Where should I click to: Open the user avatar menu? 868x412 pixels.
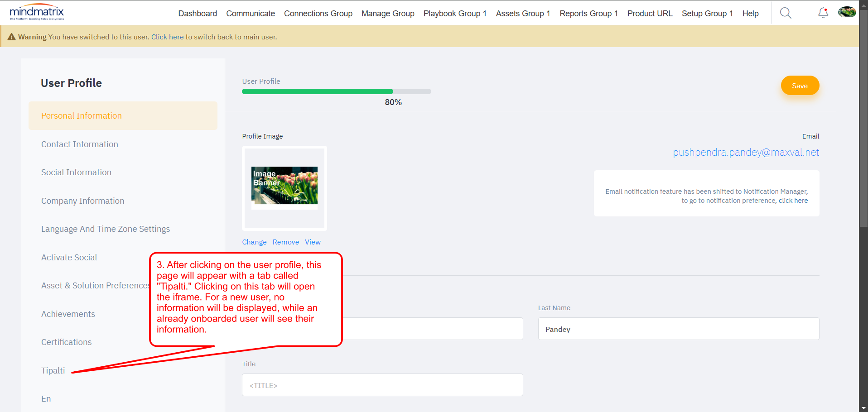pos(846,12)
